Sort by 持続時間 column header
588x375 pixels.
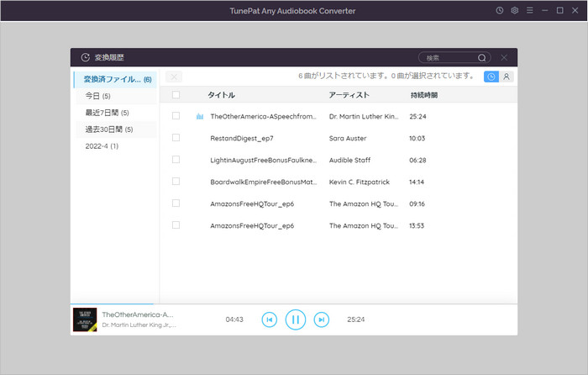pos(424,95)
